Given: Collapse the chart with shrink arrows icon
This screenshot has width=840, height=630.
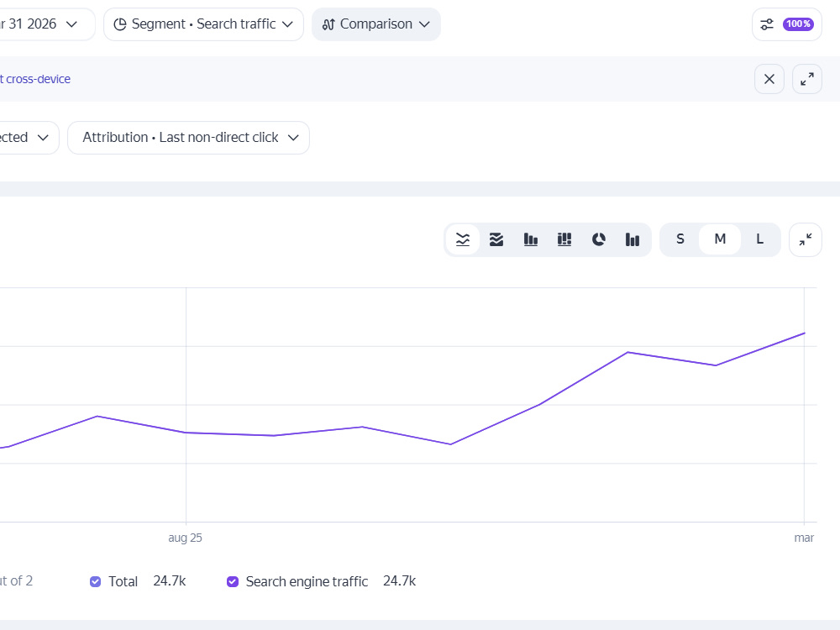Looking at the screenshot, I should click(x=806, y=239).
